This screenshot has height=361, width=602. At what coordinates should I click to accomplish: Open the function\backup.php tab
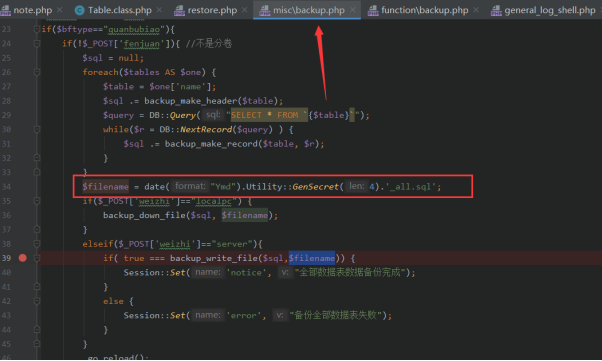(425, 10)
